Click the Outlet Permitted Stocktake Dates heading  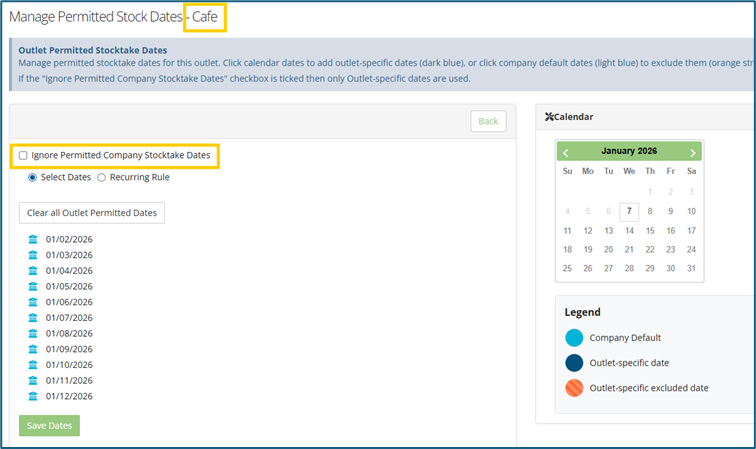[x=93, y=50]
